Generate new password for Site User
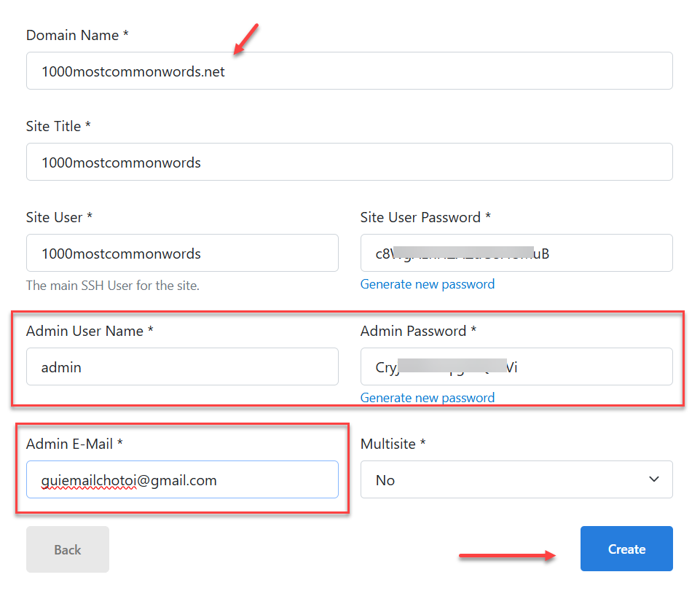This screenshot has width=700, height=596. click(x=427, y=284)
